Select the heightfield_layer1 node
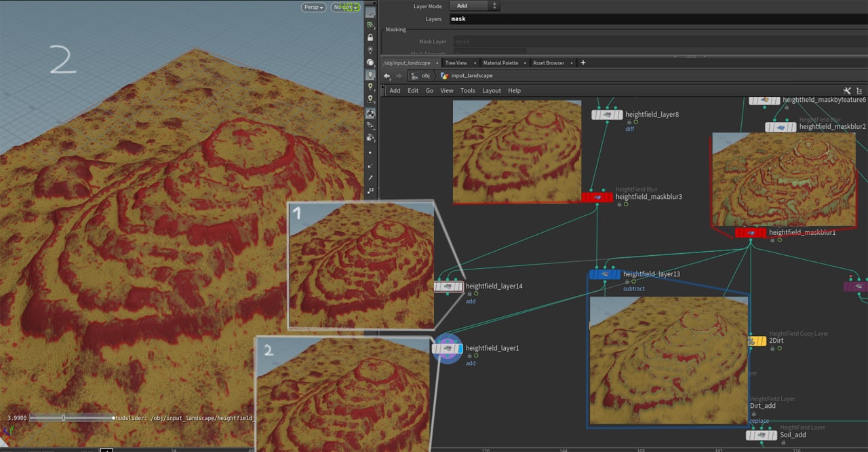The image size is (868, 452). (x=448, y=349)
